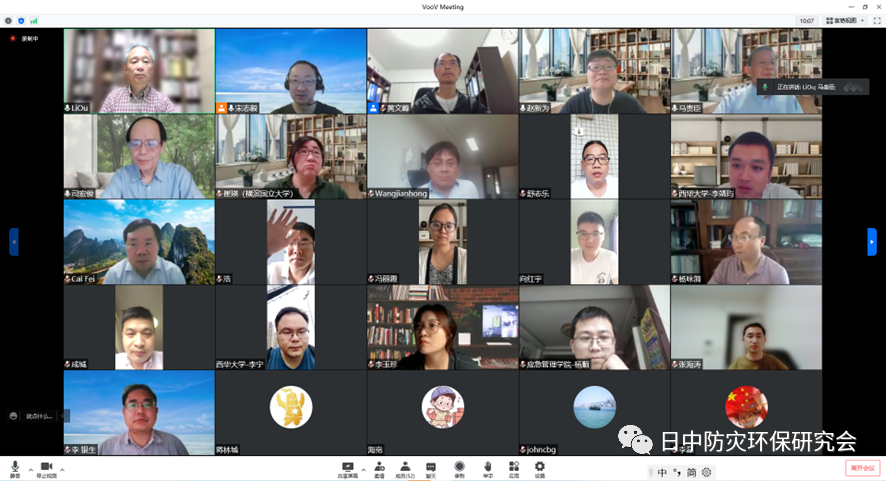The image size is (886, 481).
Task: Open meeting Settings gear in the toolbar
Action: [x=540, y=467]
